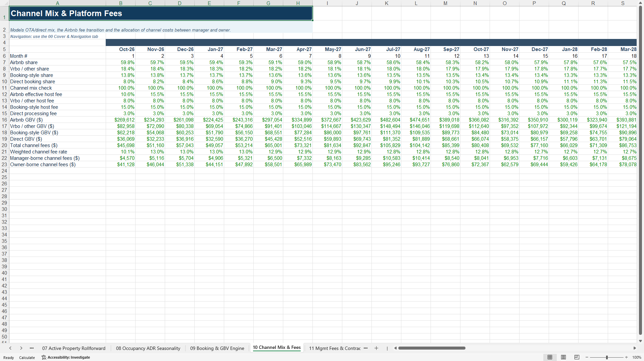
Task: Select the Oct-26 header cell
Action: click(121, 49)
